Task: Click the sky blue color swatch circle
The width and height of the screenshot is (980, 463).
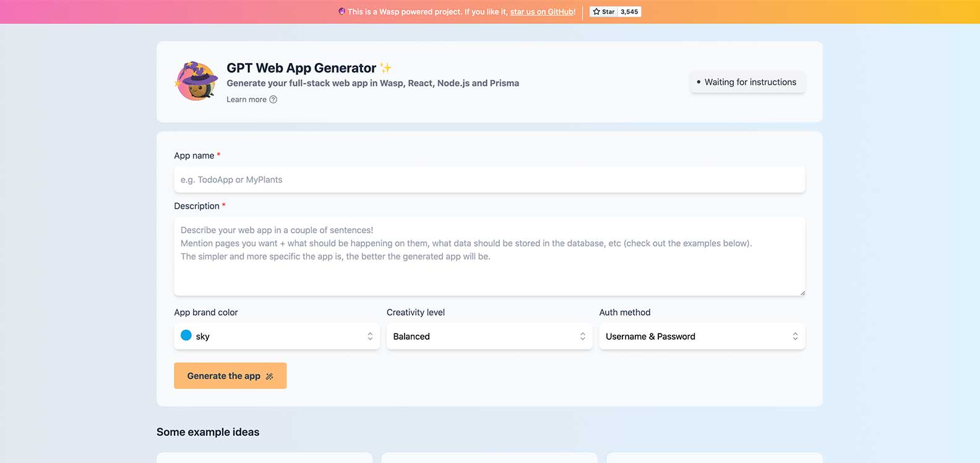Action: [186, 335]
